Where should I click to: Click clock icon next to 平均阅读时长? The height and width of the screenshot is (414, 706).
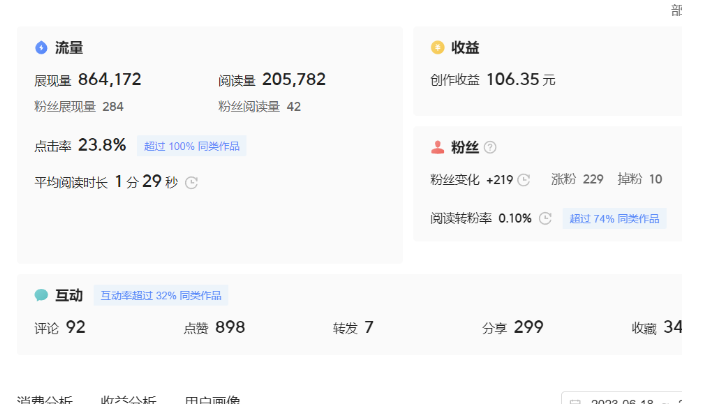[x=191, y=182]
